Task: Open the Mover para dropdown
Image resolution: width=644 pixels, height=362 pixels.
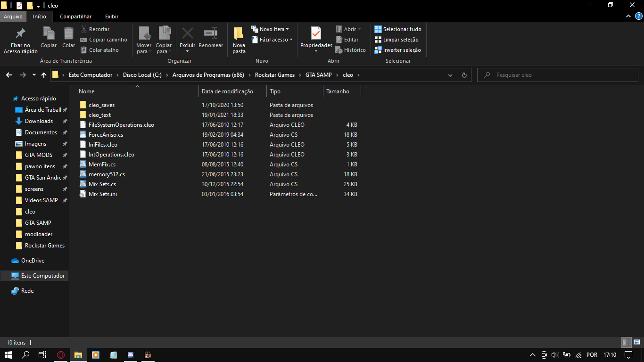Action: pyautogui.click(x=144, y=40)
